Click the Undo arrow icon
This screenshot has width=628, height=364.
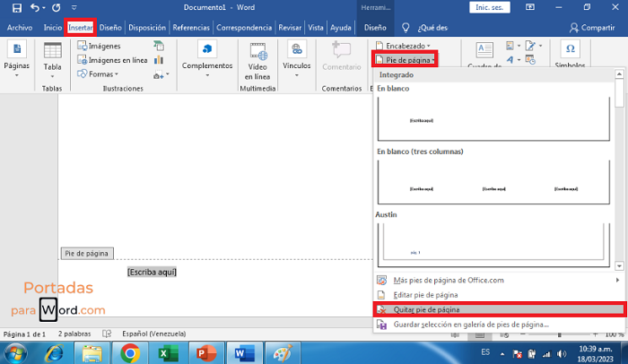coord(35,7)
